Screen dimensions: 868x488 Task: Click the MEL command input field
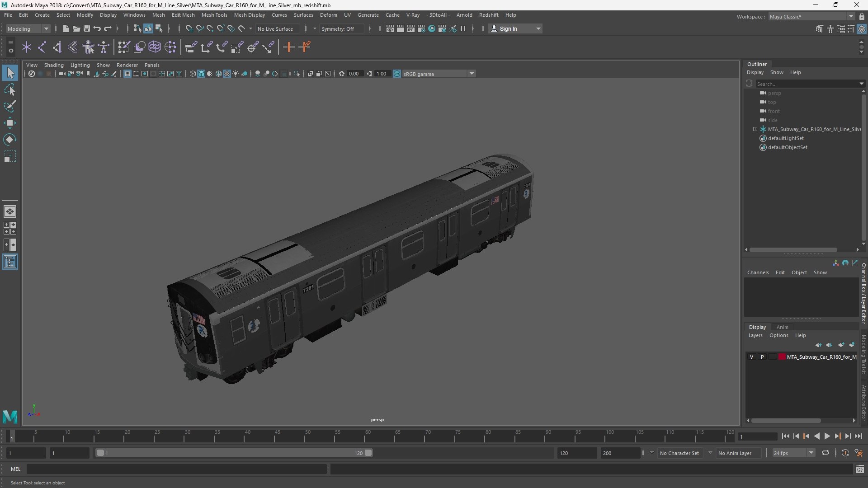pos(176,469)
